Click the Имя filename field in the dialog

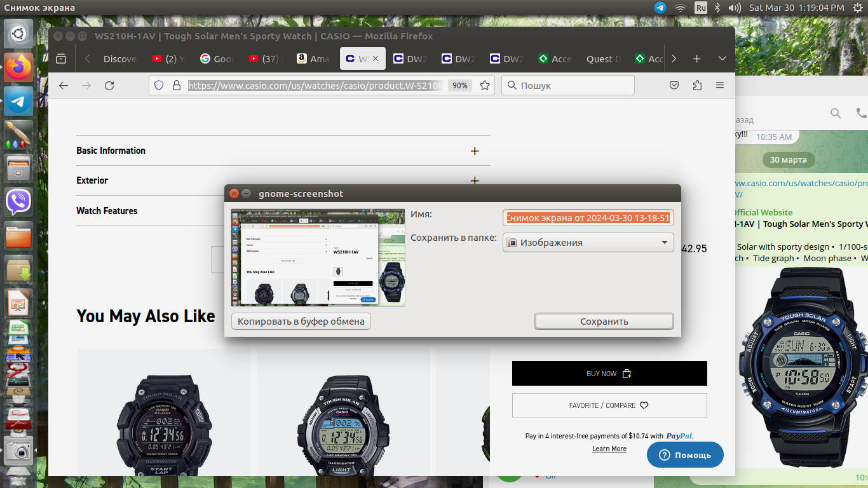pyautogui.click(x=588, y=218)
